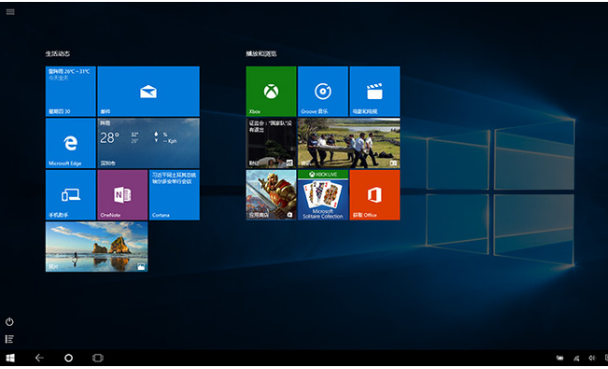The height and width of the screenshot is (369, 608).
Task: Open the Photos tile with the beach image
Action: coord(97,247)
